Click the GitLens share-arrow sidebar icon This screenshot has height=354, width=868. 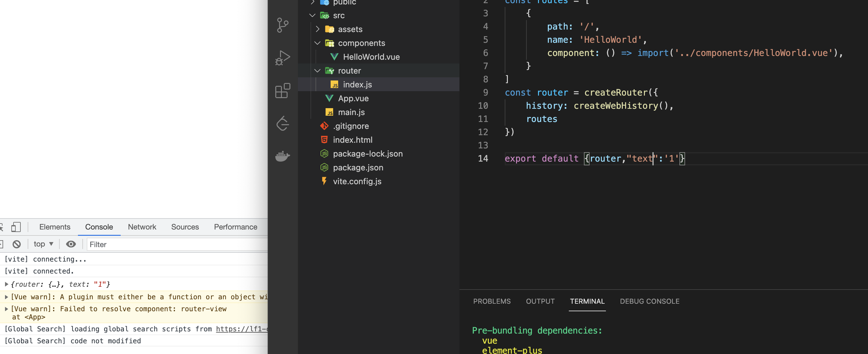pos(283,123)
